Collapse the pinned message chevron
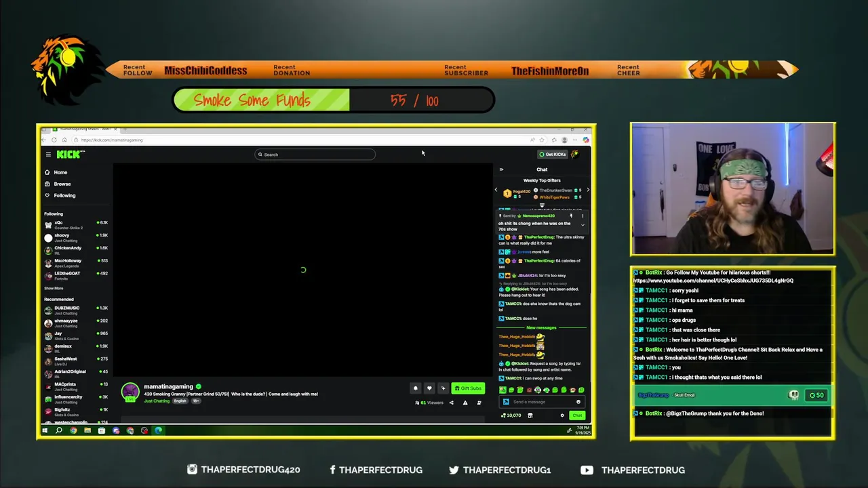Image resolution: width=868 pixels, height=488 pixels. point(583,225)
